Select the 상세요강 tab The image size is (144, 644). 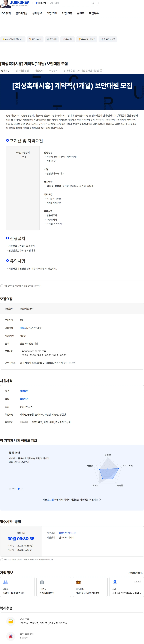(x=5, y=71)
